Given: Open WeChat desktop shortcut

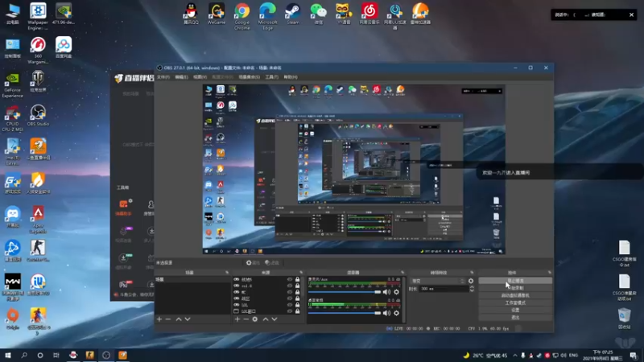Looking at the screenshot, I should tap(318, 14).
